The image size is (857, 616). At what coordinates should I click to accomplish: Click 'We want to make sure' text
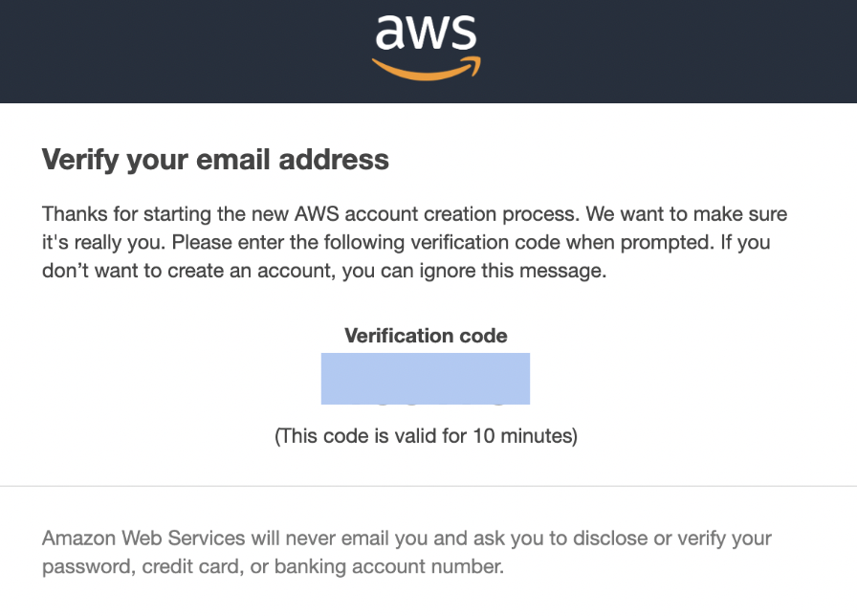pos(687,213)
